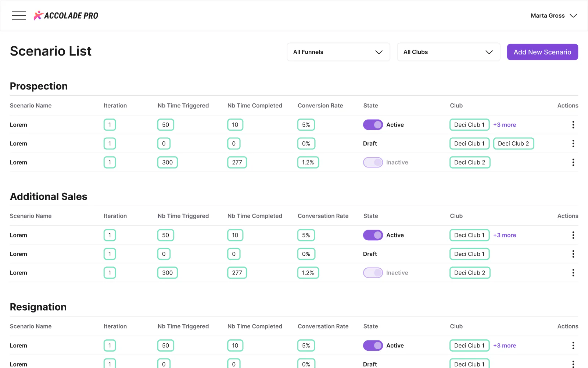Show +3 more clubs in Resignation
This screenshot has height=368, width=588.
[505, 346]
